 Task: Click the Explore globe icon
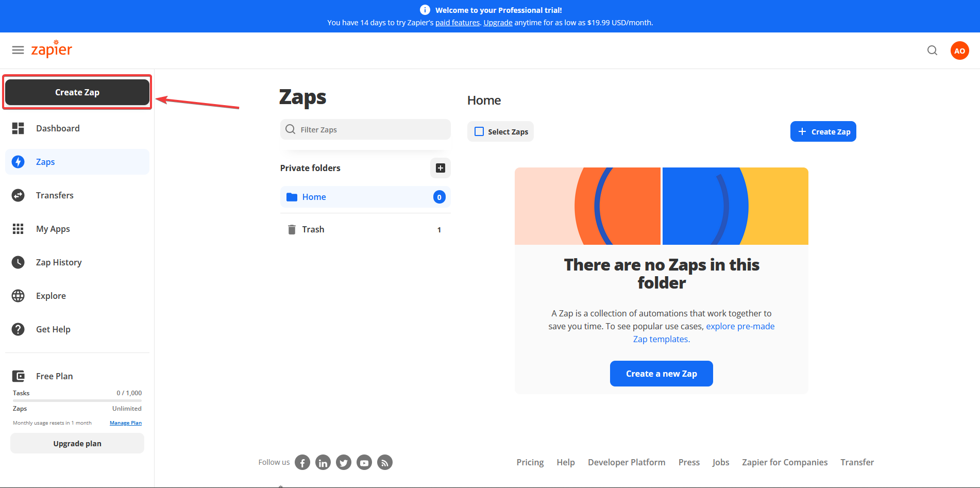click(x=18, y=296)
